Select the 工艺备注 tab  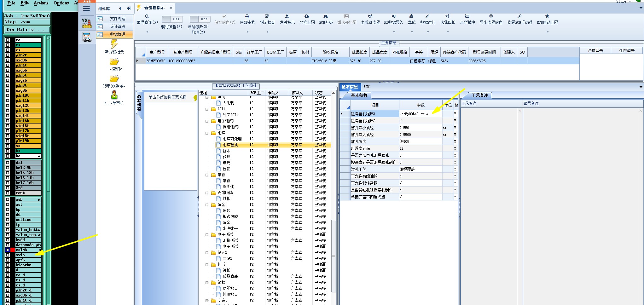(x=479, y=95)
